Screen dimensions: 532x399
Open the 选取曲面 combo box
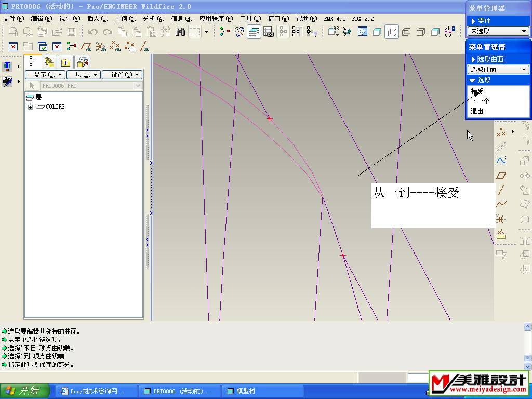498,70
